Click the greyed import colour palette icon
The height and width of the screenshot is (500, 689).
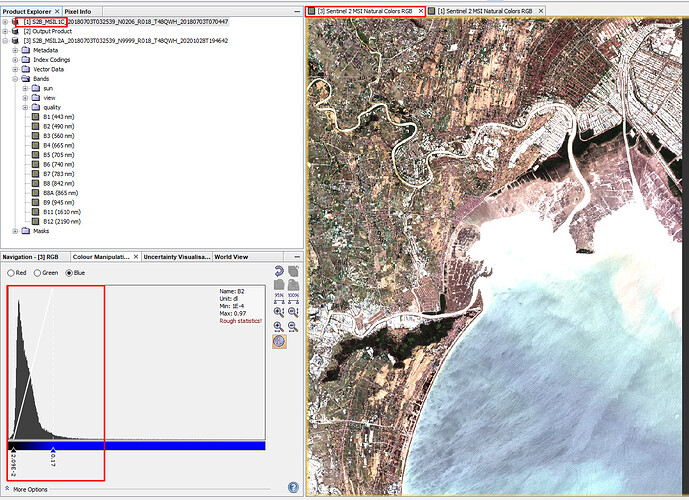[279, 285]
